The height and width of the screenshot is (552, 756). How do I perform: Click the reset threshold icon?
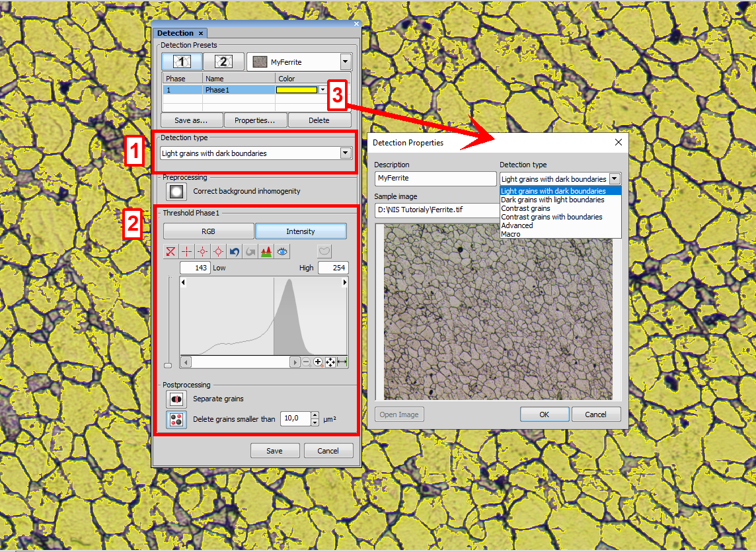click(x=171, y=251)
